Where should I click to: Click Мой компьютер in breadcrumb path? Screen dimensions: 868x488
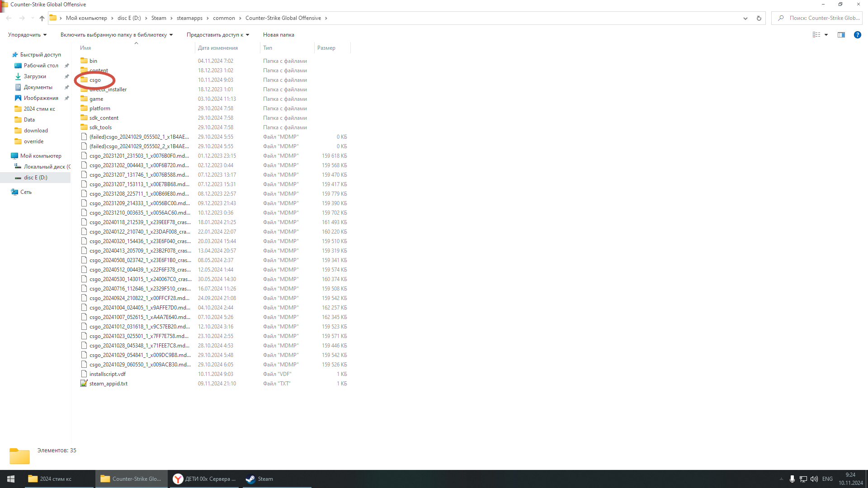click(86, 18)
